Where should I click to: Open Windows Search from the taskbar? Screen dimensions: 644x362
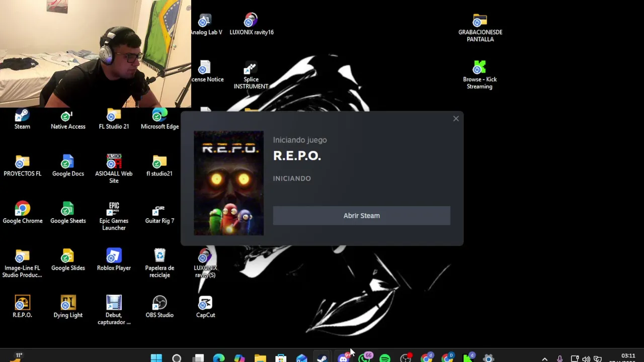pyautogui.click(x=177, y=358)
